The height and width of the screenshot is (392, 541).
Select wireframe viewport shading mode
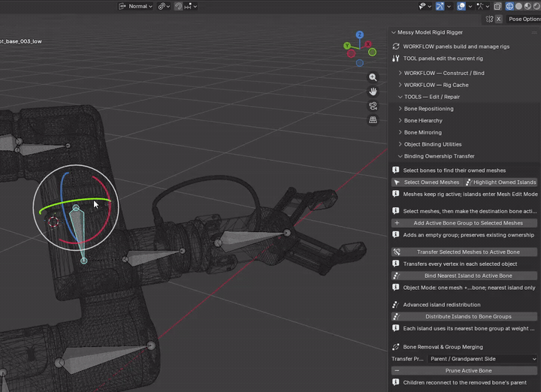pyautogui.click(x=509, y=6)
